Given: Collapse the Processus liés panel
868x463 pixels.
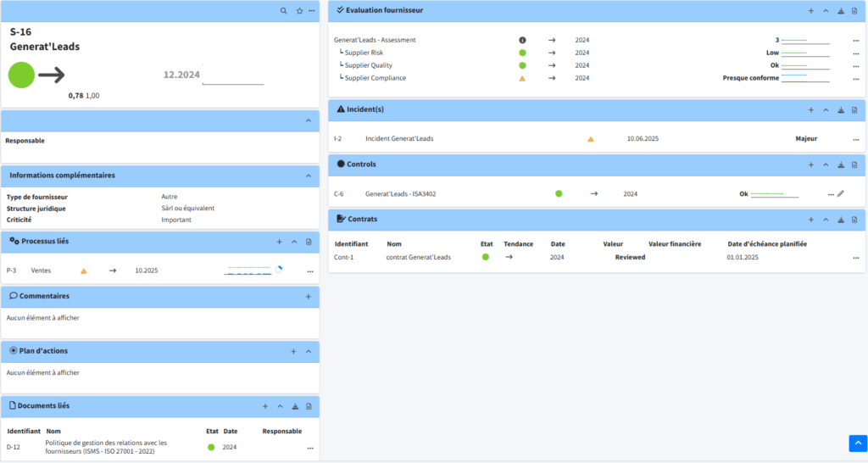Looking at the screenshot, I should click(294, 242).
